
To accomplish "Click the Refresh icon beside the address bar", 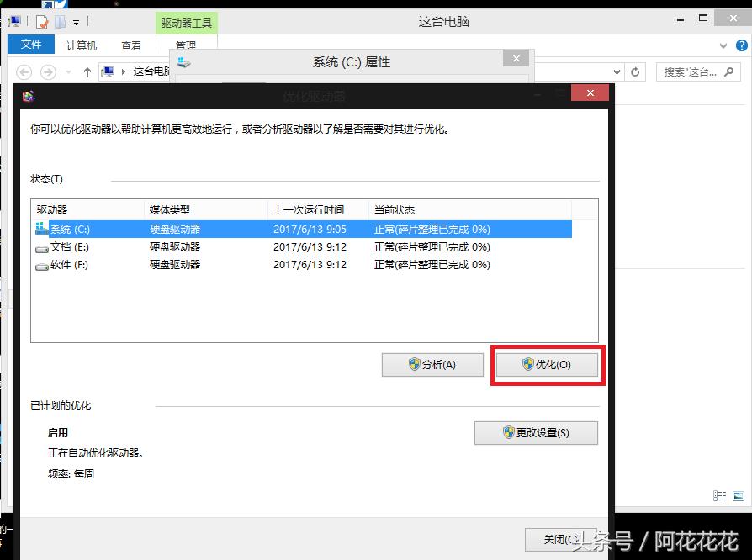I will (635, 71).
